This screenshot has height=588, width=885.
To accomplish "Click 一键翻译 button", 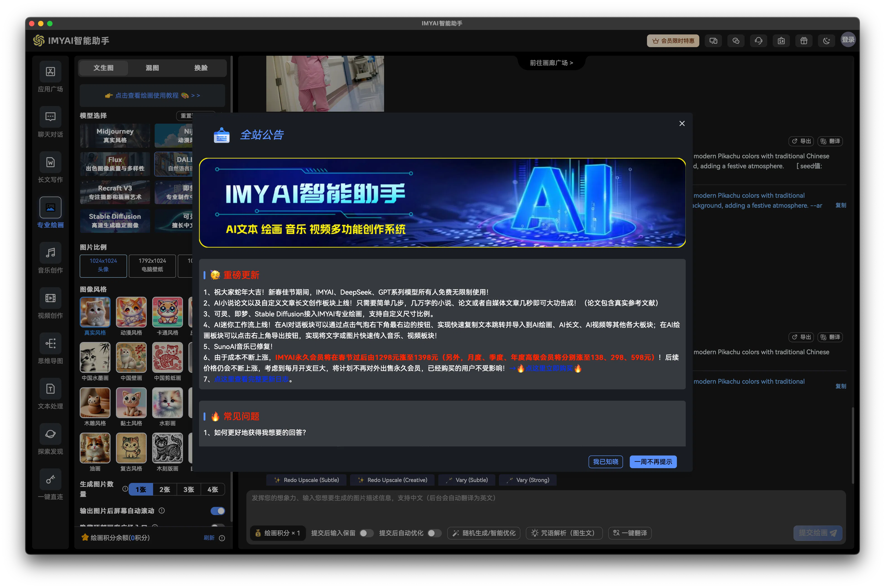I will [629, 533].
